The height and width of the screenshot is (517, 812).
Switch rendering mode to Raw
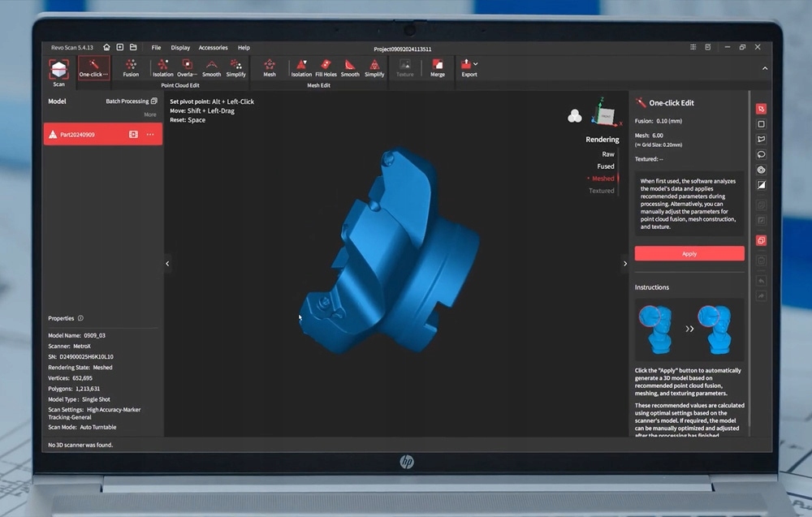(607, 153)
